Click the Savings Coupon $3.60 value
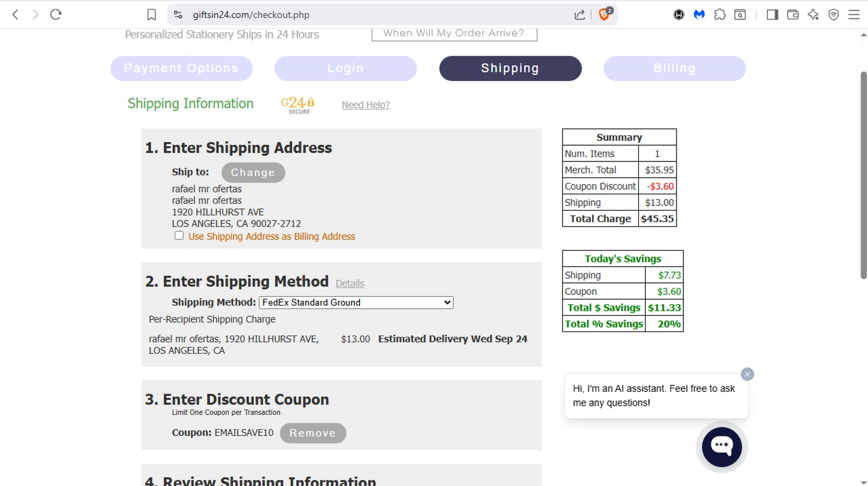 coord(664,292)
